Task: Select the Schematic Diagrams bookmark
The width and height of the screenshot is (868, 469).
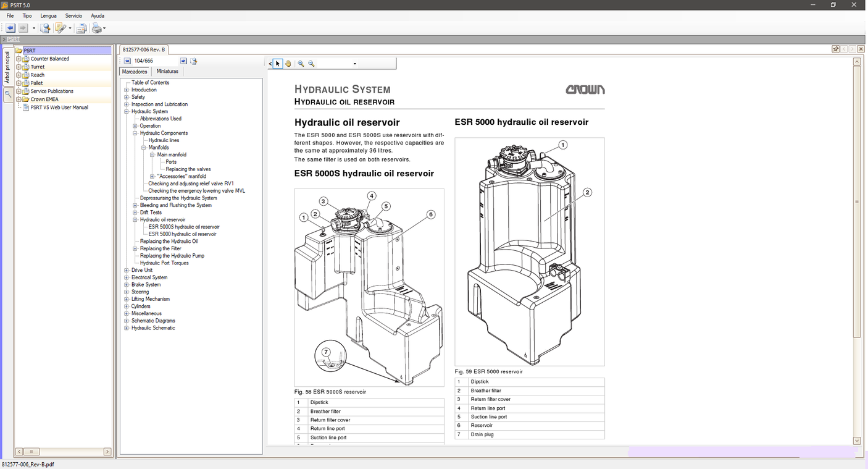Action: (154, 320)
